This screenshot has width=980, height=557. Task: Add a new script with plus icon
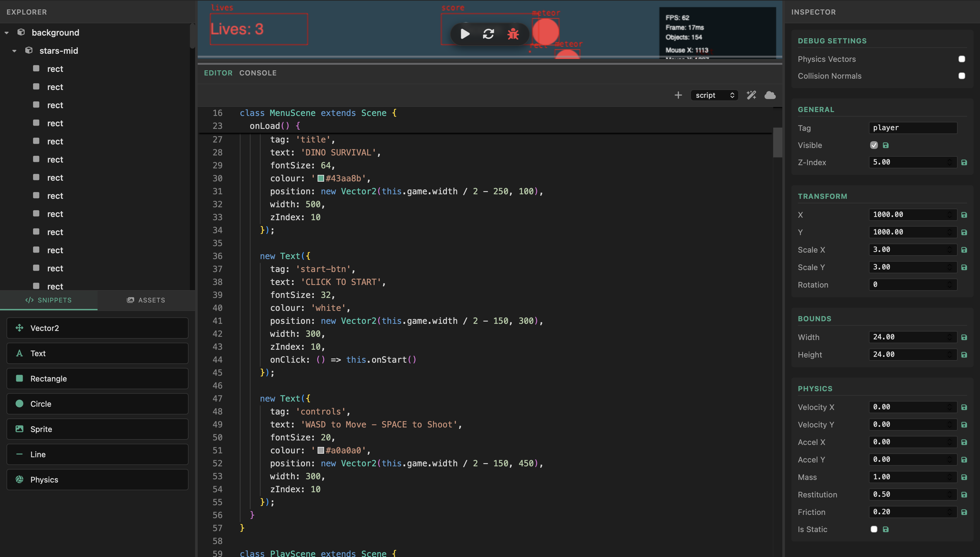pyautogui.click(x=678, y=95)
